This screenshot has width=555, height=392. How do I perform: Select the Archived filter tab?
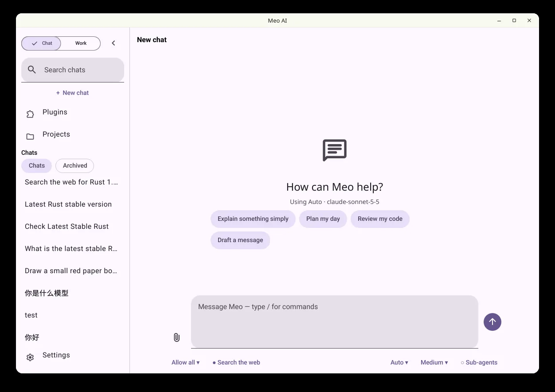(75, 165)
